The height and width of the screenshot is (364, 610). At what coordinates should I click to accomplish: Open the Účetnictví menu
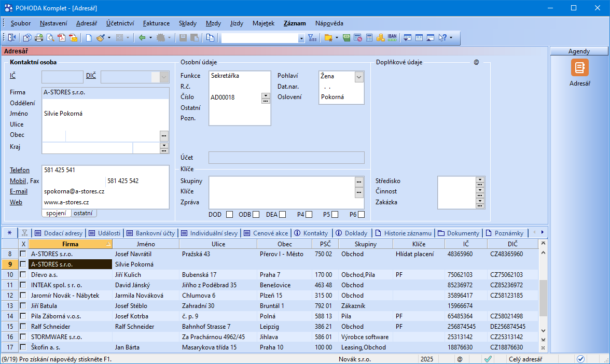[x=120, y=23]
